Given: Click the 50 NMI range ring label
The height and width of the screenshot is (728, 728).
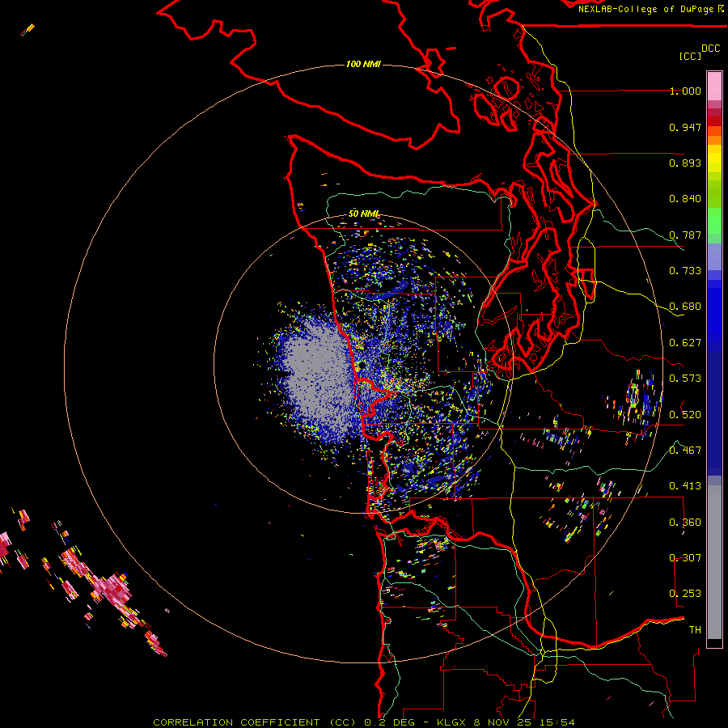Looking at the screenshot, I should coord(364,214).
